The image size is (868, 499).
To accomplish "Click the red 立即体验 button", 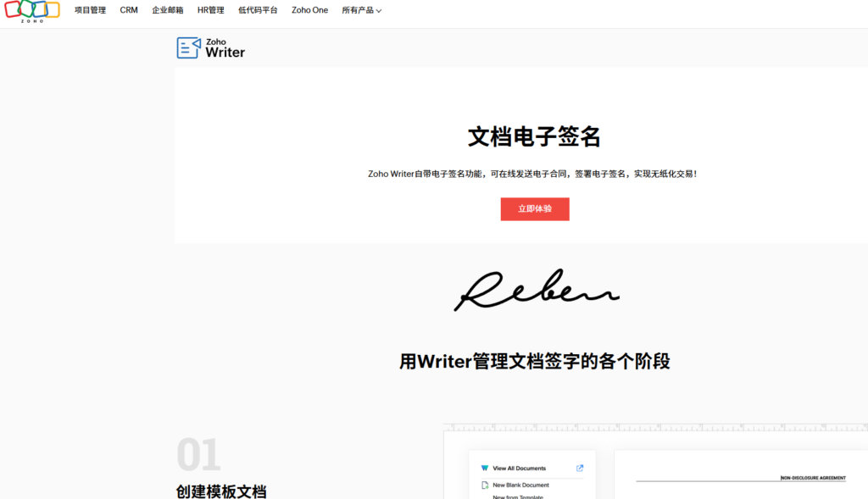I will pyautogui.click(x=535, y=208).
